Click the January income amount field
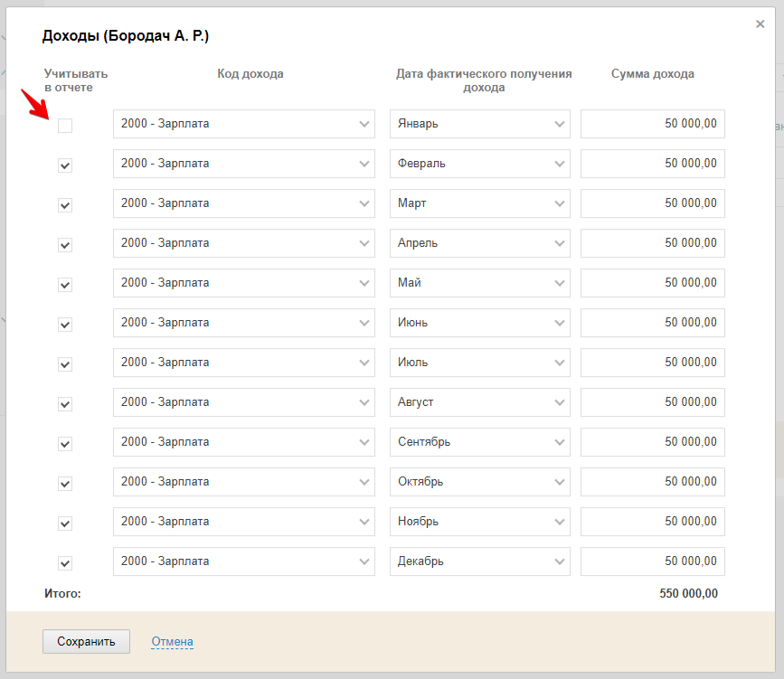The width and height of the screenshot is (784, 679). coord(652,124)
